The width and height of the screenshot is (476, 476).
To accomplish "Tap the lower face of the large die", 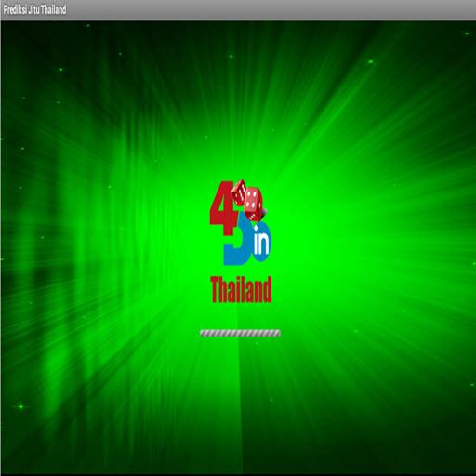I will coord(253,216).
